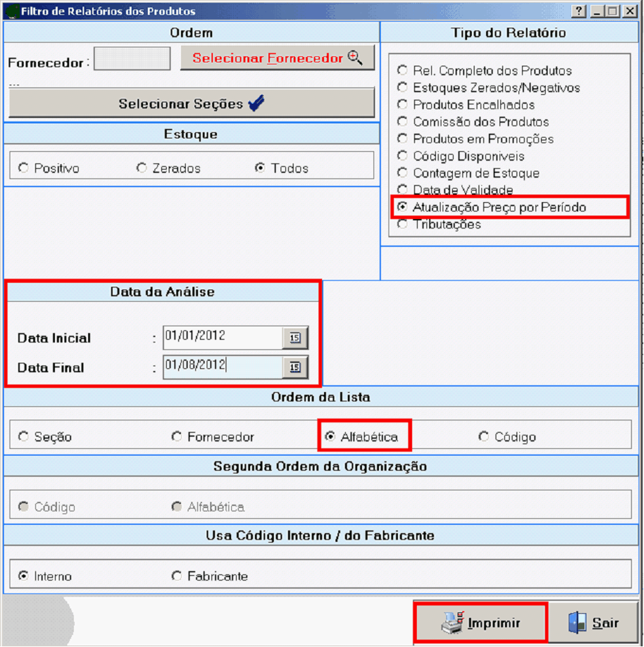
Task: Click the Data Final date field
Action: [222, 366]
